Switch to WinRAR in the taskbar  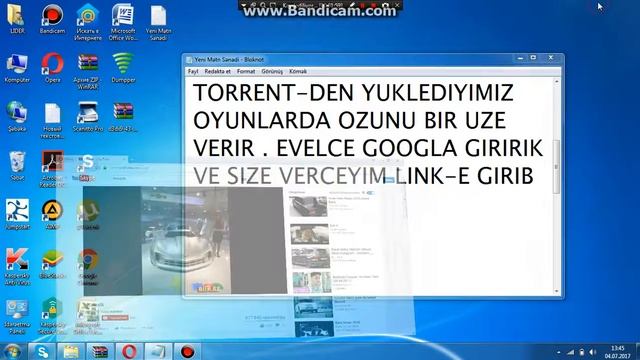click(x=100, y=351)
